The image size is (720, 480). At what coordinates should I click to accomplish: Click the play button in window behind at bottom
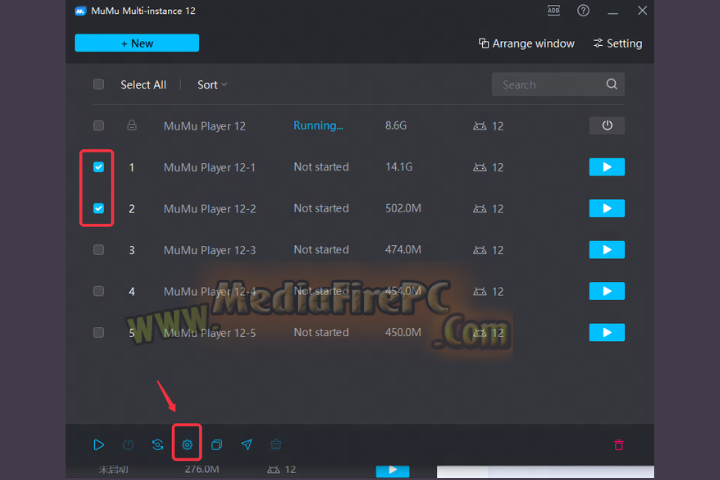tap(393, 470)
